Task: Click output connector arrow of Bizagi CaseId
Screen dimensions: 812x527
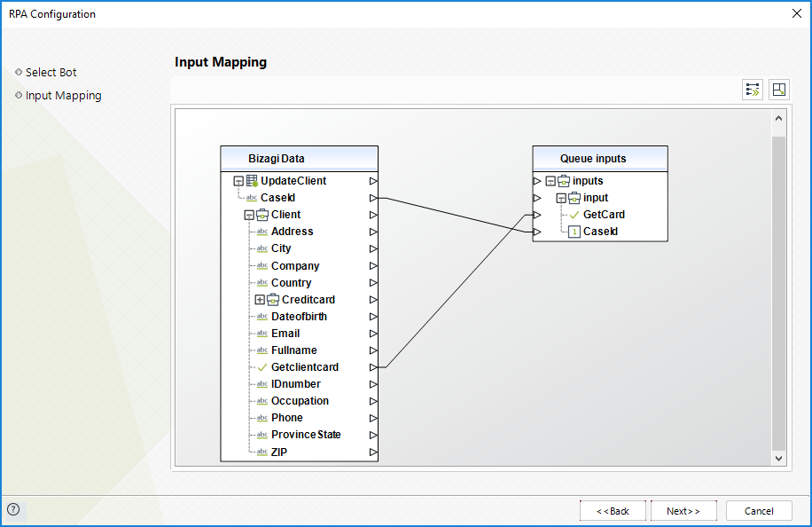Action: coord(373,198)
